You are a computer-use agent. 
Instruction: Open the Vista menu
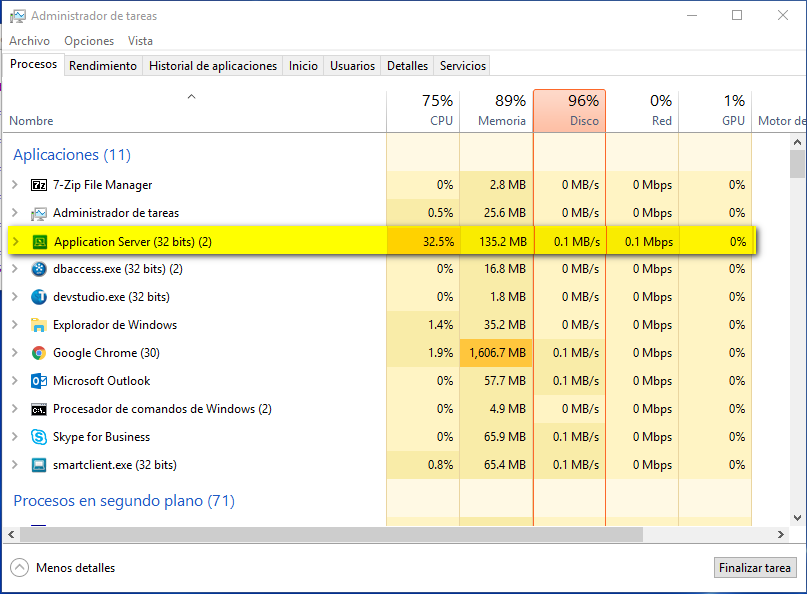[x=140, y=41]
